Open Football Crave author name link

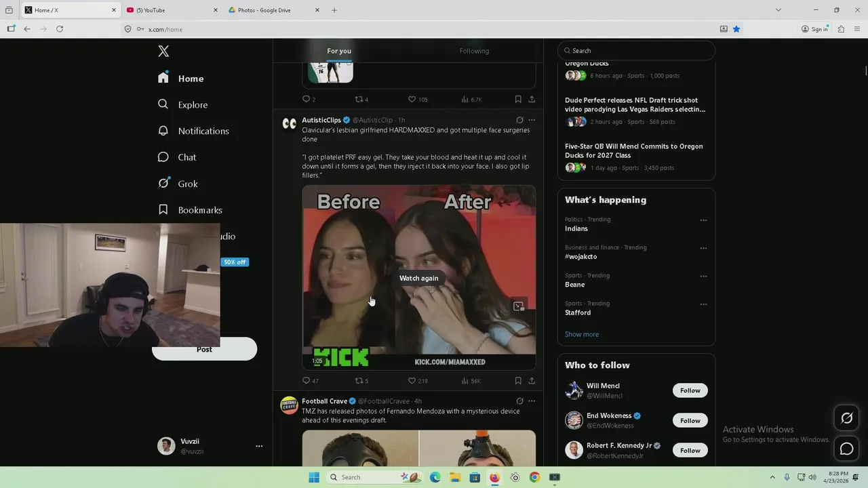click(324, 401)
